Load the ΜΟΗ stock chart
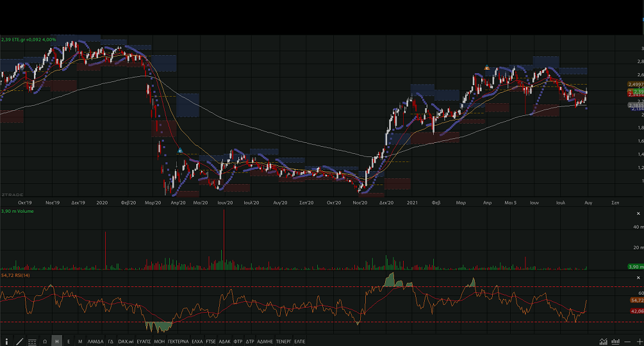Image resolution: width=644 pixels, height=346 pixels. (160, 342)
